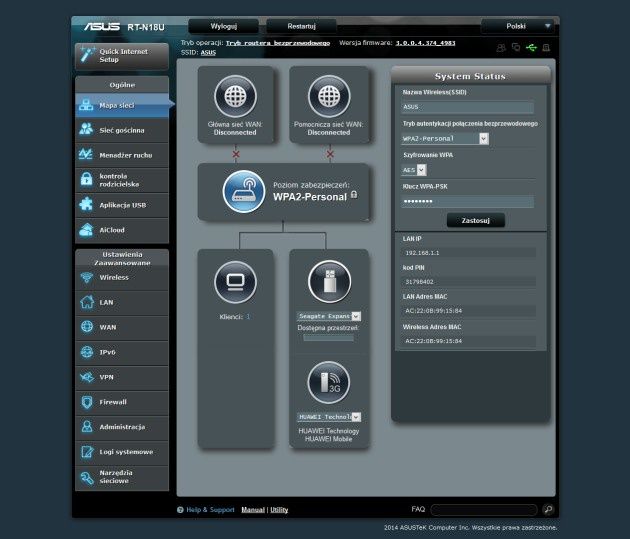Image resolution: width=630 pixels, height=539 pixels.
Task: Click the VPN sidebar icon
Action: pyautogui.click(x=87, y=377)
